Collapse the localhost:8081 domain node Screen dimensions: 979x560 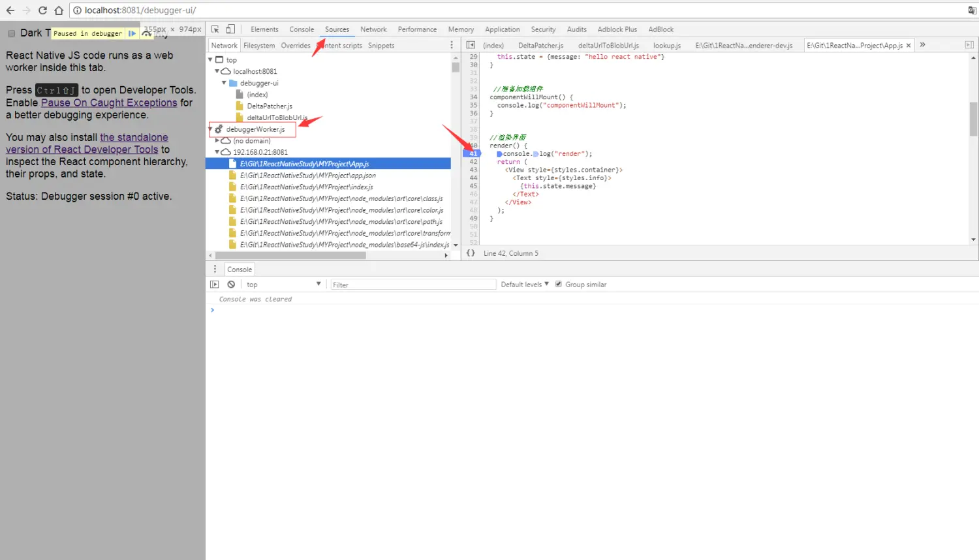pyautogui.click(x=217, y=71)
